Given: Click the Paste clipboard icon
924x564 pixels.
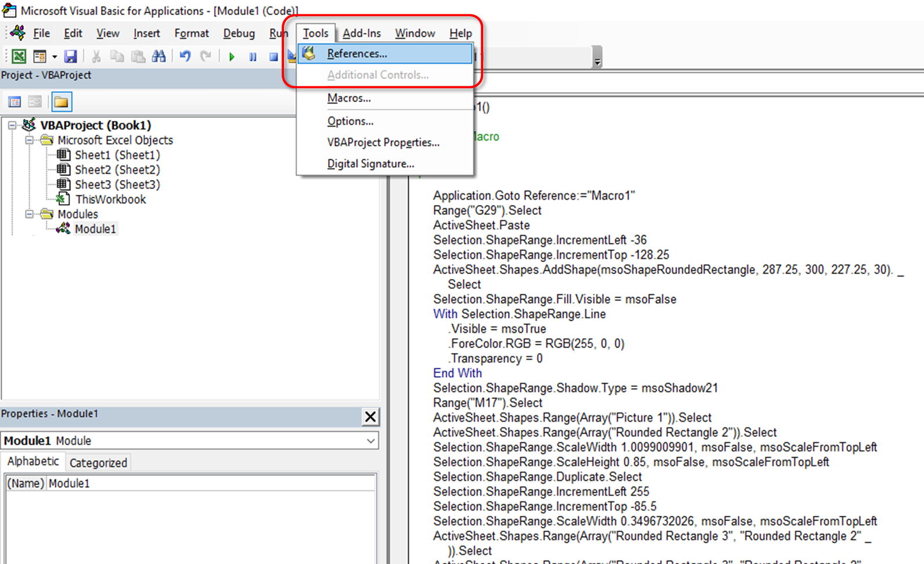Looking at the screenshot, I should [138, 56].
